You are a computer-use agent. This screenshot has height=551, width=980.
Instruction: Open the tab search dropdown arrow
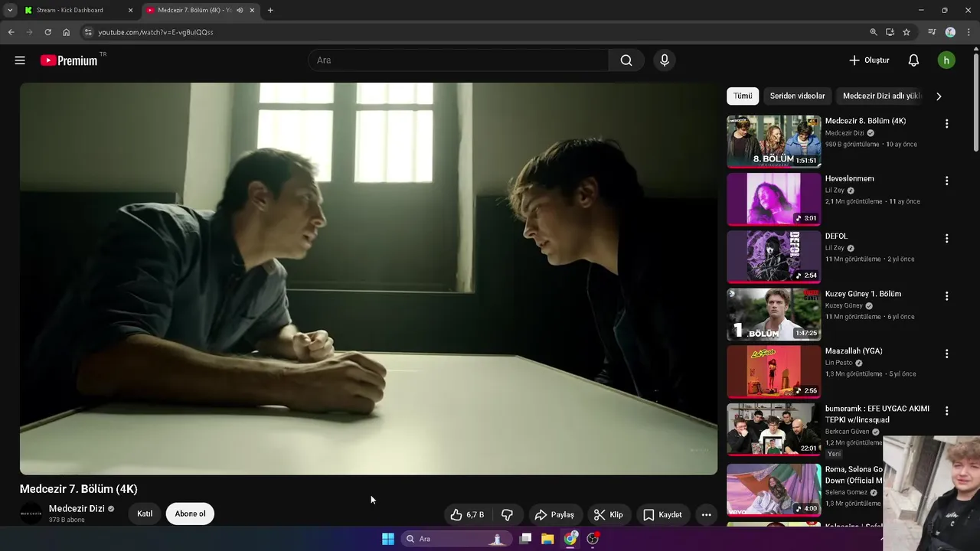[x=10, y=11]
